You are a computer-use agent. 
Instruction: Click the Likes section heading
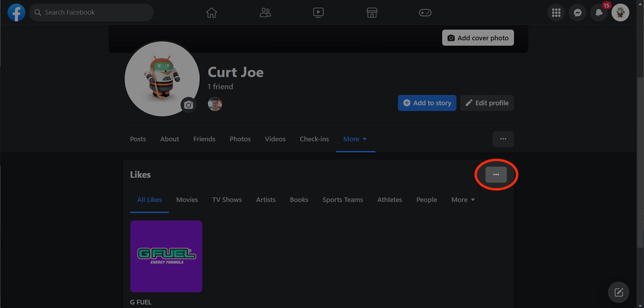pos(141,174)
